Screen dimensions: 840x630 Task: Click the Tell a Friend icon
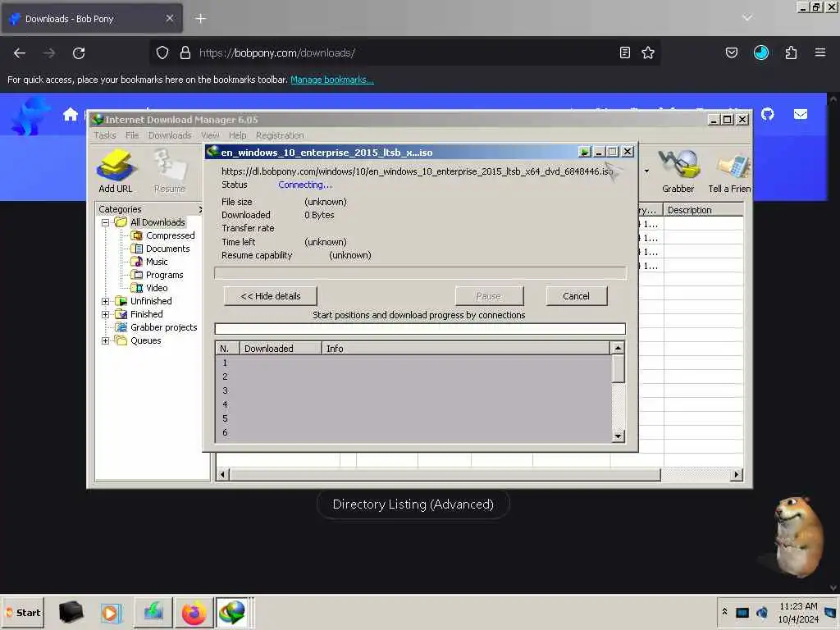coord(729,171)
